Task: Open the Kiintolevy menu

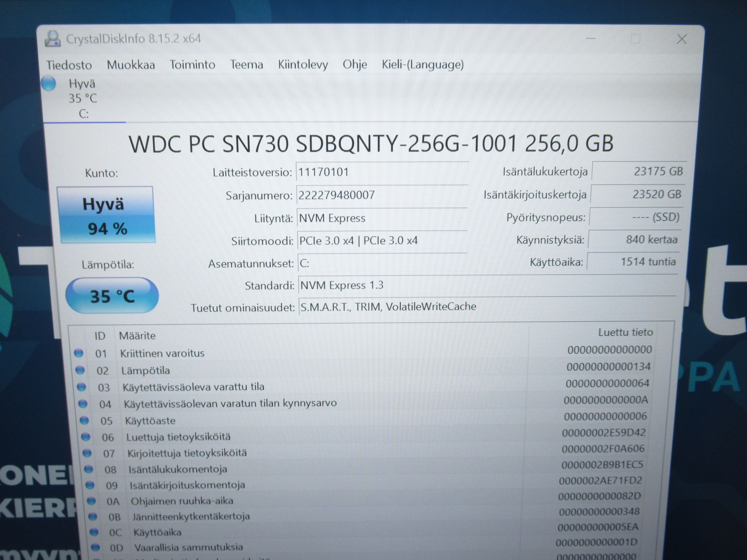Action: click(303, 65)
